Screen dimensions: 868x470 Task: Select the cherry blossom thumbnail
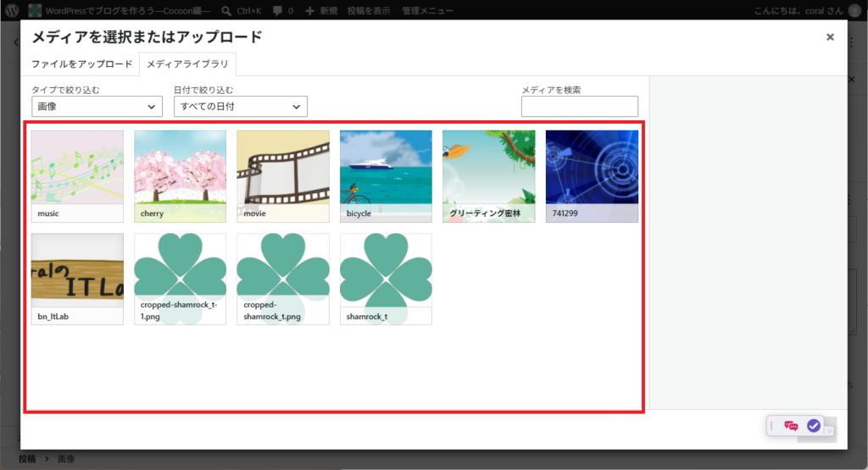[x=180, y=176]
